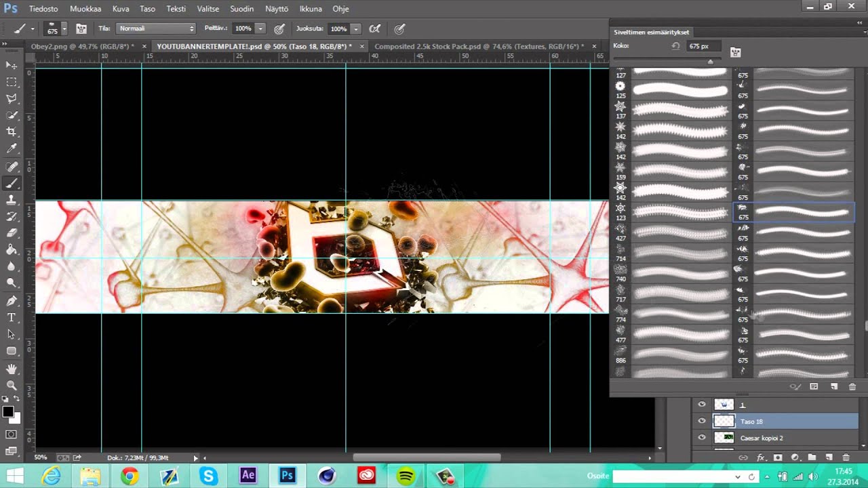Screen dimensions: 868x488
Task: Select the Eyedropper tool
Action: [x=12, y=148]
